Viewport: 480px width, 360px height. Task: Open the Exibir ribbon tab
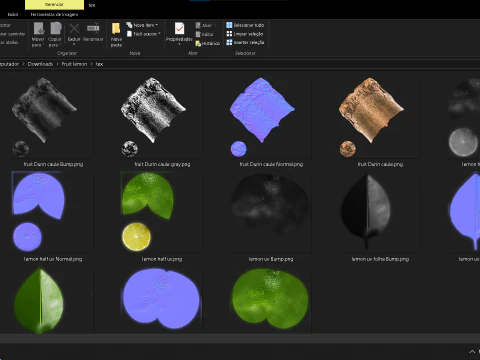pos(13,14)
